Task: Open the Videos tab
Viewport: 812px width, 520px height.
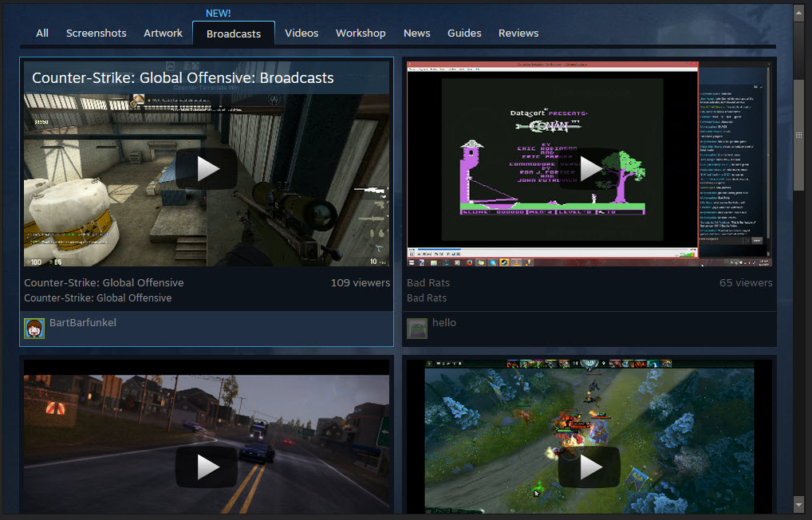Action: tap(302, 33)
